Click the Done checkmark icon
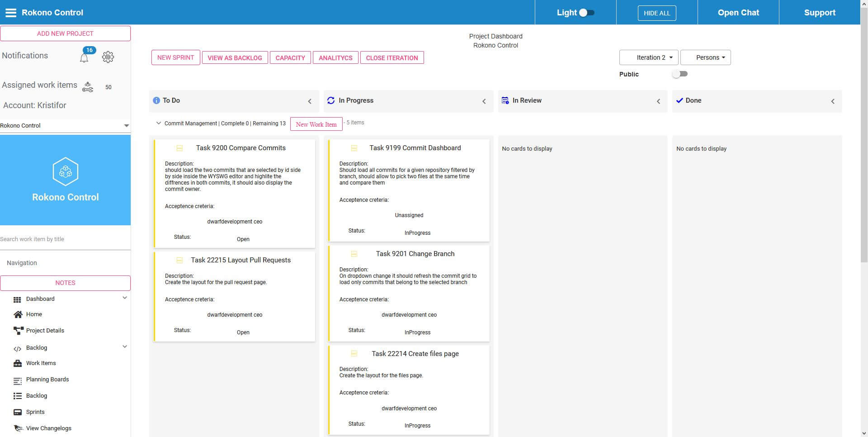Image resolution: width=868 pixels, height=437 pixels. 679,100
